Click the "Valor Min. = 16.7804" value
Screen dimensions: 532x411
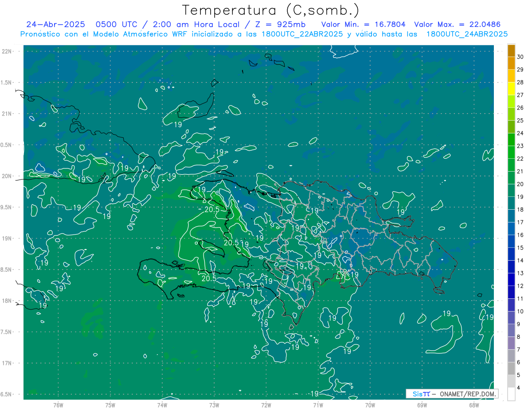(363, 24)
